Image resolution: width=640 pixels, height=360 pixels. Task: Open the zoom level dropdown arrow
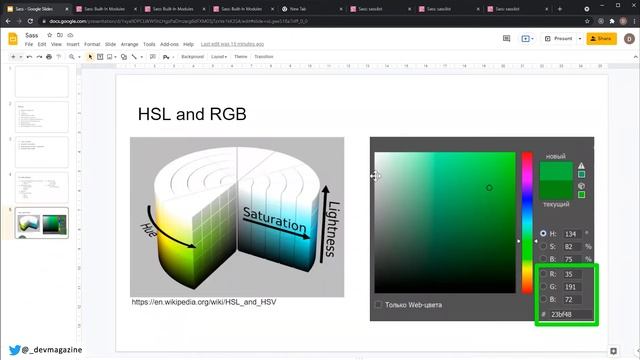79,57
